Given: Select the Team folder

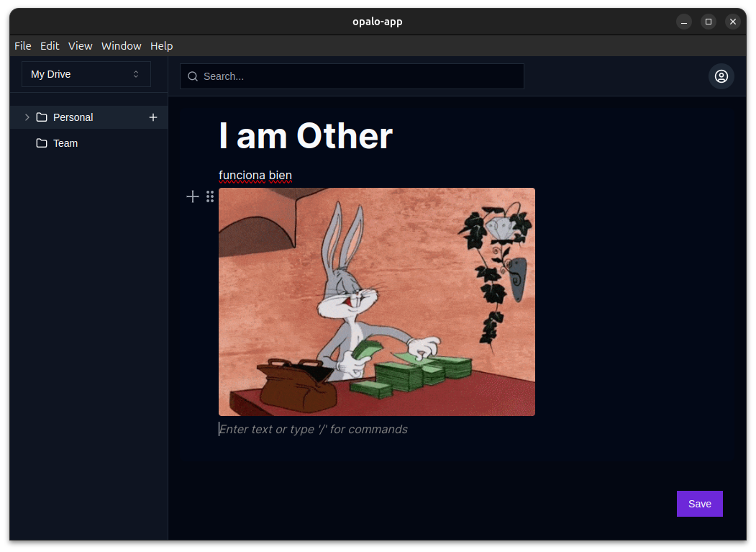Looking at the screenshot, I should click(88, 143).
